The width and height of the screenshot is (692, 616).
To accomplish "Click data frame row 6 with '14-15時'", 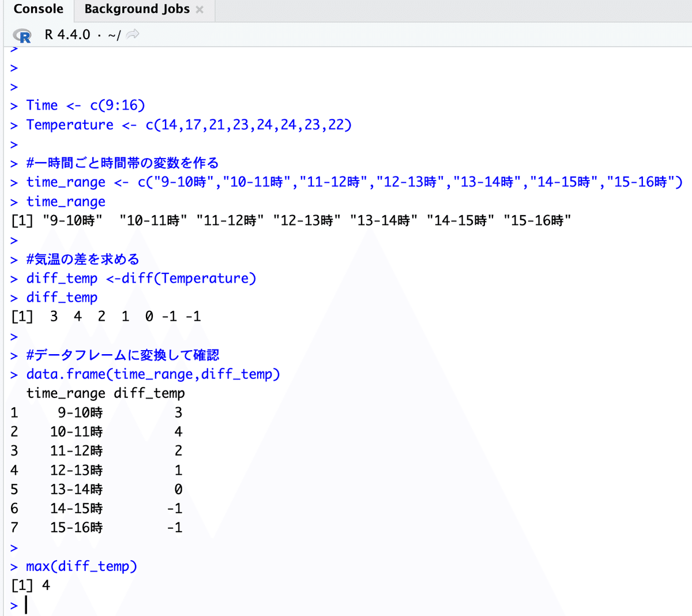I will (96, 508).
